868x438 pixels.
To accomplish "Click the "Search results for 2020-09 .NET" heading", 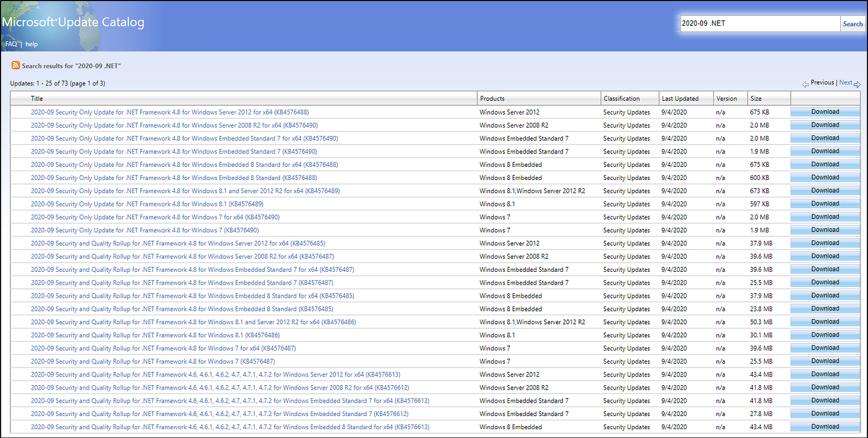I will 71,65.
